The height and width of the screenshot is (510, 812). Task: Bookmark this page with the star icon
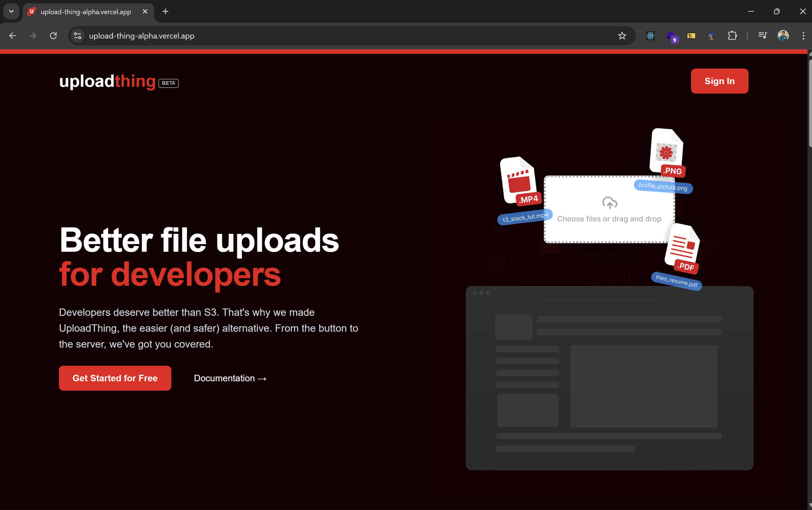click(622, 36)
